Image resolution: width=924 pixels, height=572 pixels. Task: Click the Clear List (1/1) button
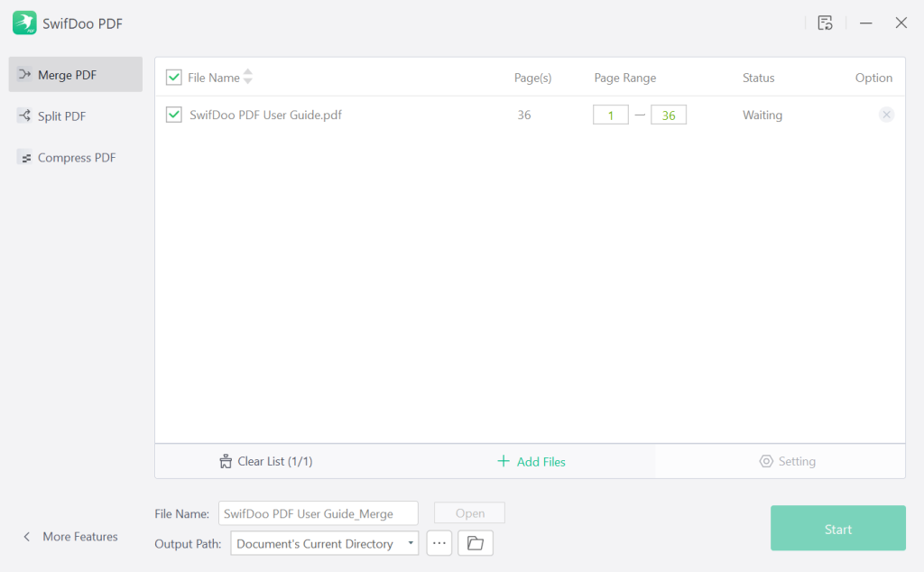266,461
